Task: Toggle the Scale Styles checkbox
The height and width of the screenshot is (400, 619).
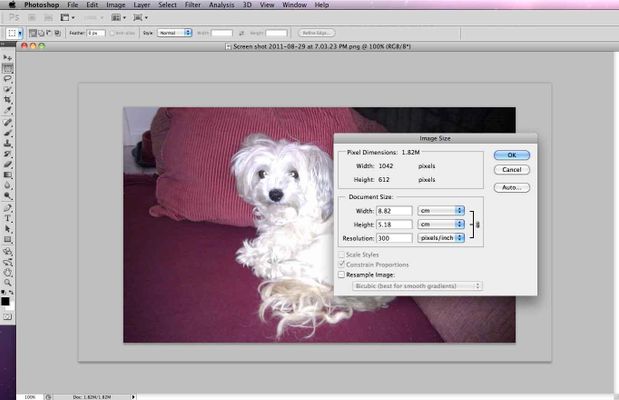Action: 342,255
